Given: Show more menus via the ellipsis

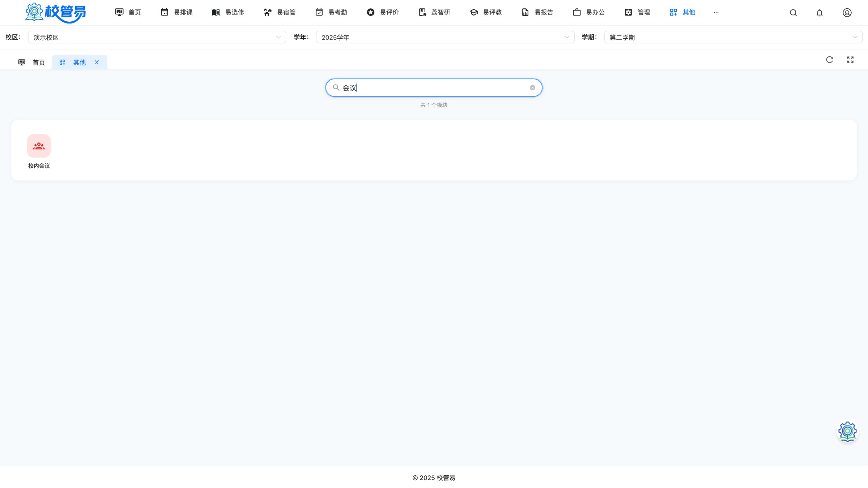Looking at the screenshot, I should pos(716,12).
